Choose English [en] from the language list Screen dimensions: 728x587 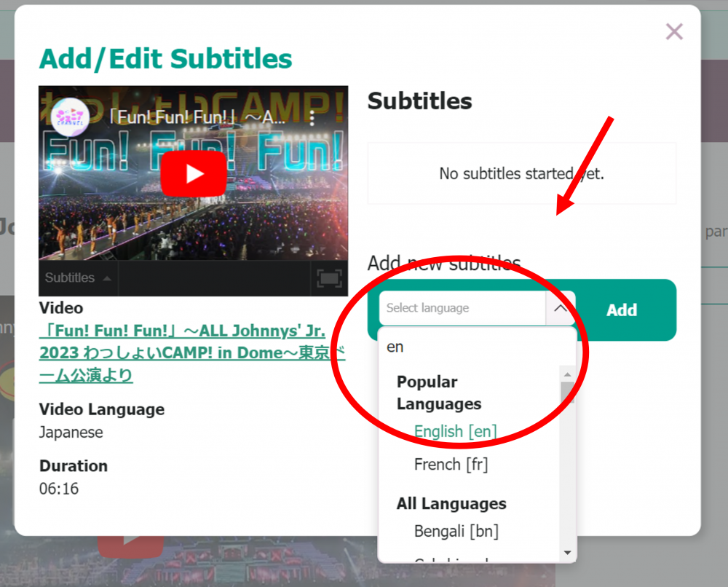455,431
